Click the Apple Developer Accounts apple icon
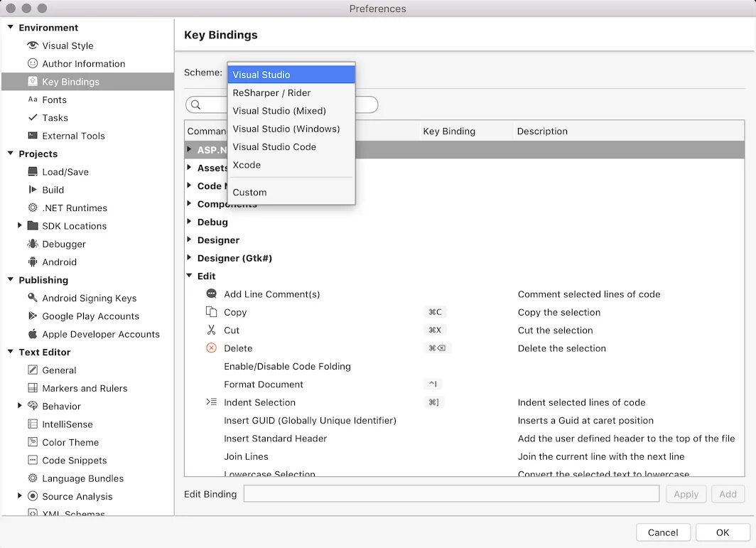Image resolution: width=756 pixels, height=548 pixels. (x=33, y=334)
